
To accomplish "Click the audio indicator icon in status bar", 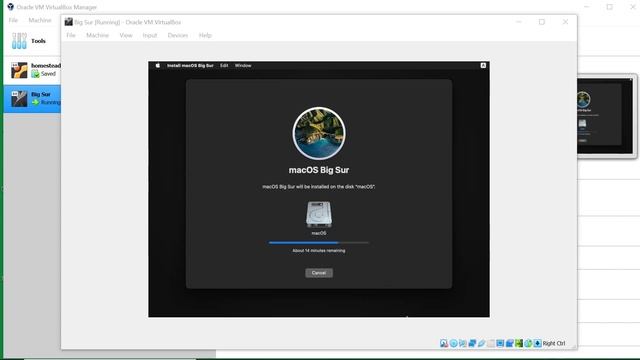I will (462, 343).
